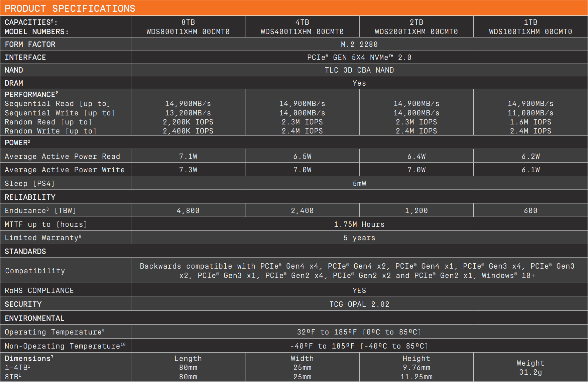Click the 13,200MB/s sequential write value
588x382 pixels.
point(188,113)
